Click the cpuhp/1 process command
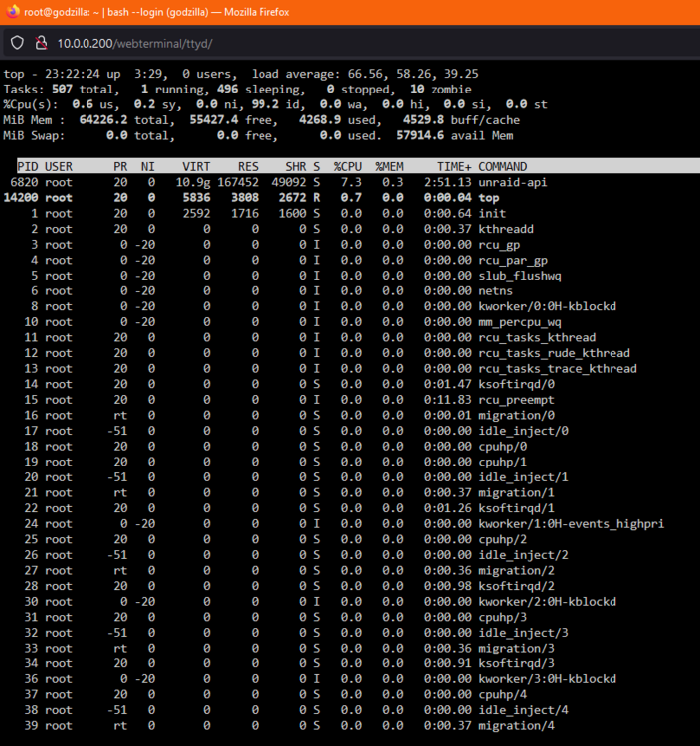Image resolution: width=700 pixels, height=746 pixels. tap(503, 462)
